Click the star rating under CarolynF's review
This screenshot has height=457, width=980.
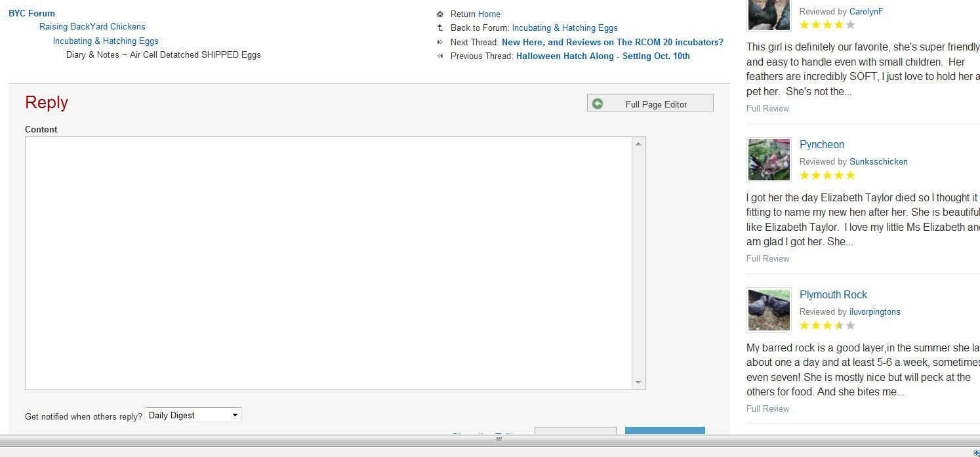click(827, 25)
